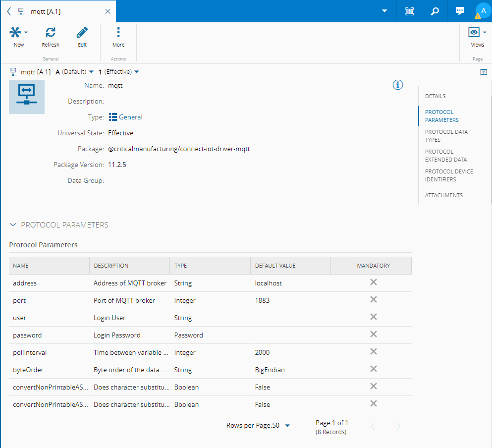Image resolution: width=492 pixels, height=448 pixels.
Task: Open the More actions menu
Action: tap(118, 33)
